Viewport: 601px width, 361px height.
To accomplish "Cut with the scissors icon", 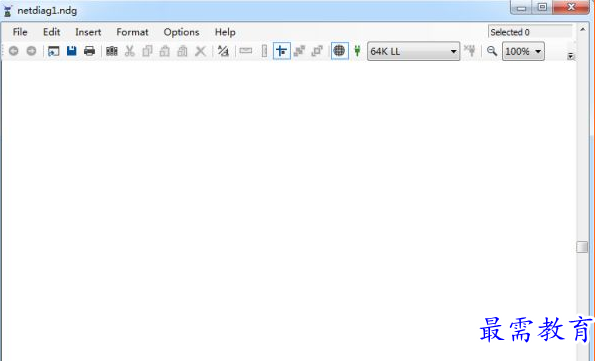I will 130,51.
